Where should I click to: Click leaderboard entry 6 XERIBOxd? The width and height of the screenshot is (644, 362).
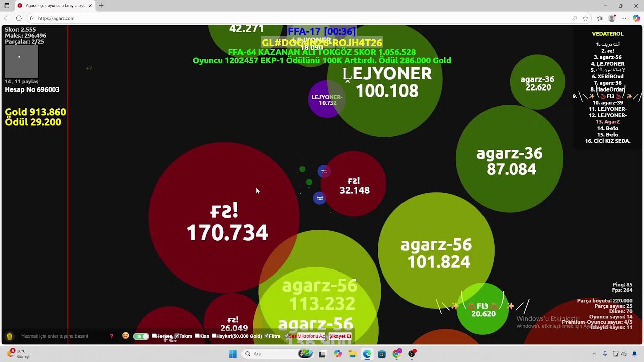[608, 77]
